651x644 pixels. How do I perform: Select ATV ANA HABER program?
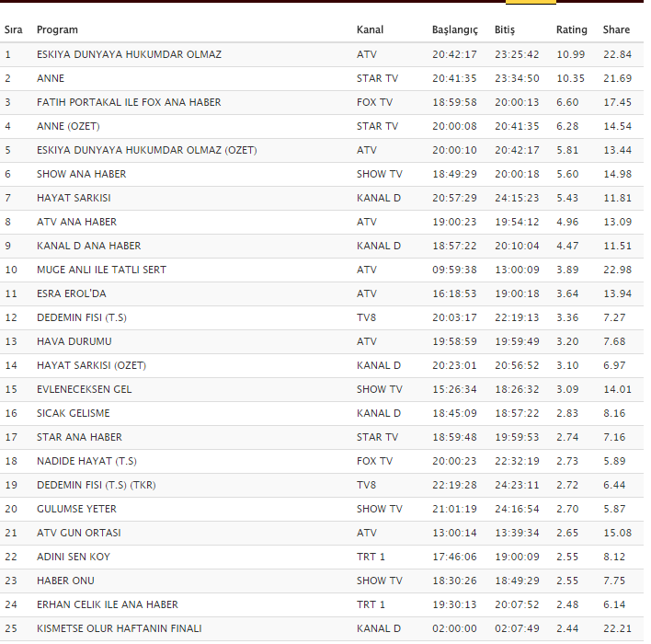pyautogui.click(x=76, y=222)
